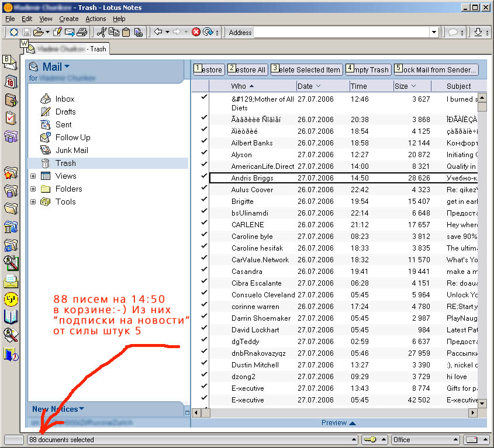Open the blue book icon in sidebar
494x448 pixels.
coord(11,317)
